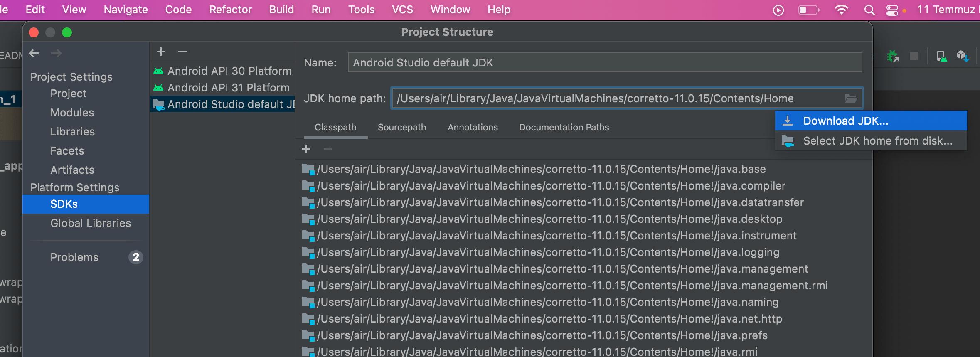This screenshot has height=357, width=980.
Task: Open the VCS menu
Action: [x=402, y=10]
